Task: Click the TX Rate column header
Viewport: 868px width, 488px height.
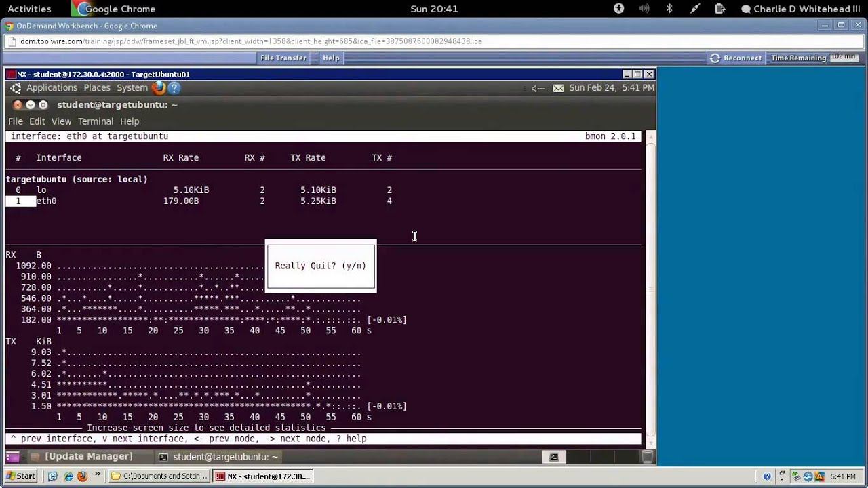Action: tap(308, 158)
